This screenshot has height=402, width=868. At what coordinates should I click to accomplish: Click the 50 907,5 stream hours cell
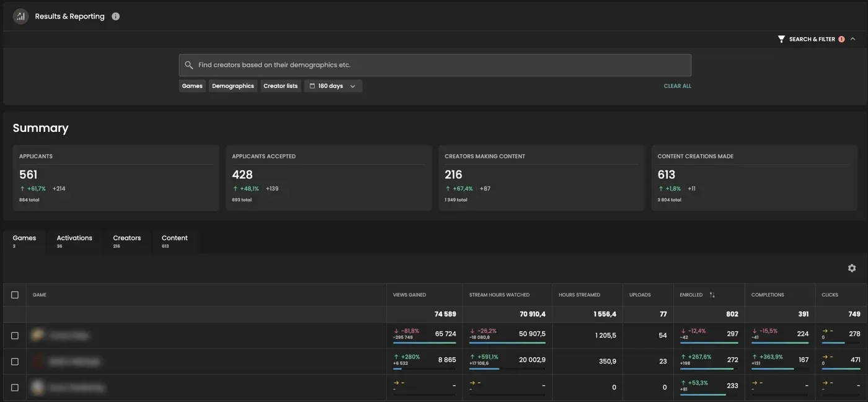(532, 334)
